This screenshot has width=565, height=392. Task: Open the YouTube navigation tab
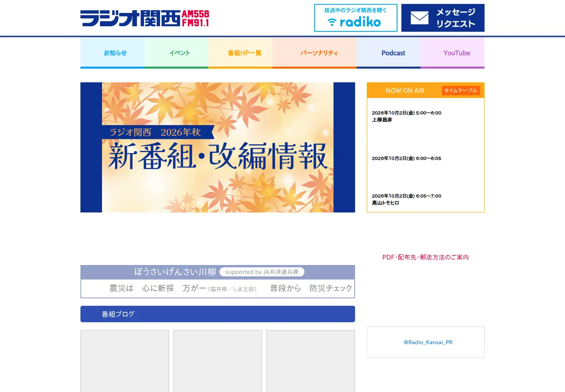coord(452,53)
